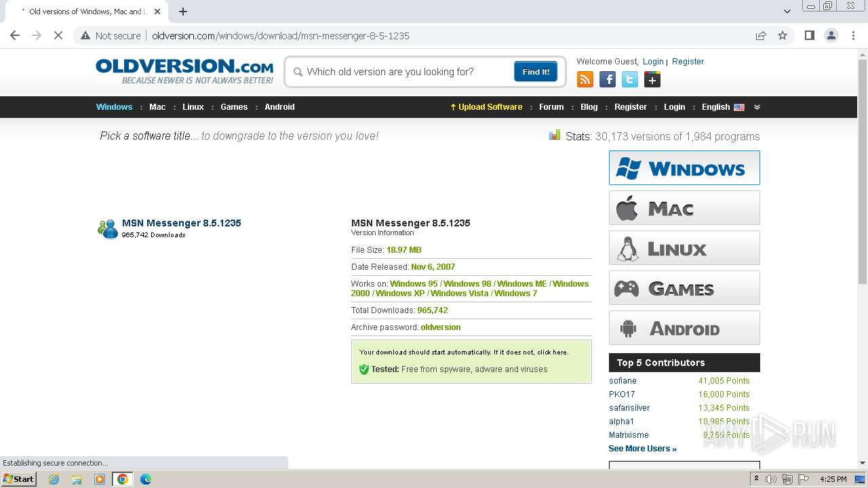Open the Games category banner
Image resolution: width=868 pixels, height=488 pixels.
coord(684,287)
